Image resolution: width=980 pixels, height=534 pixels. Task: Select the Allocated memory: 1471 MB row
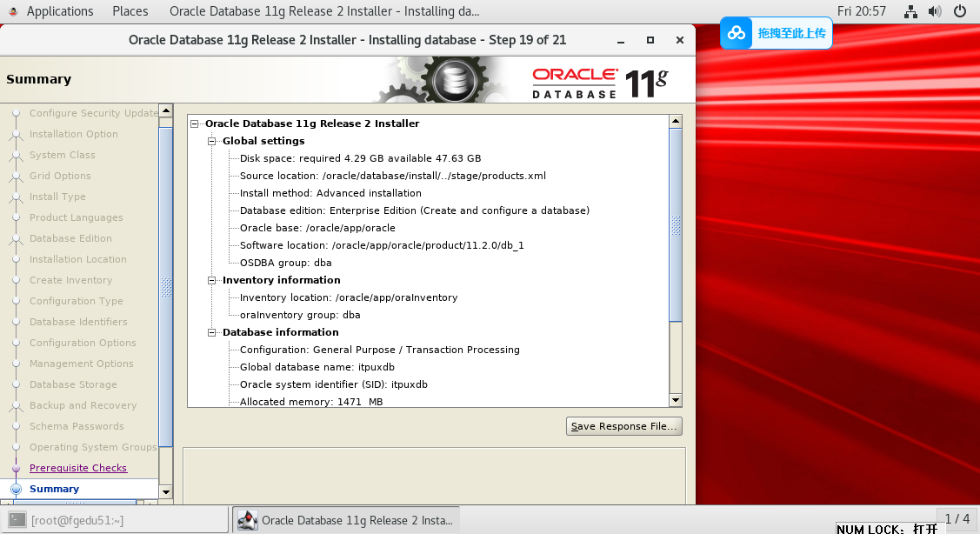[311, 402]
